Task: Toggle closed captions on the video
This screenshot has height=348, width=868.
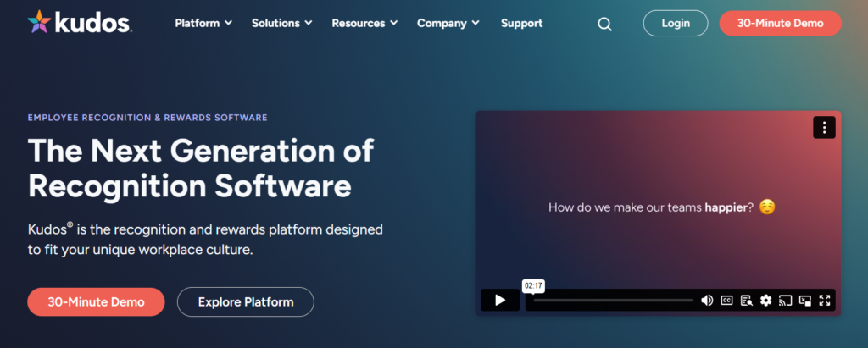Action: point(726,300)
